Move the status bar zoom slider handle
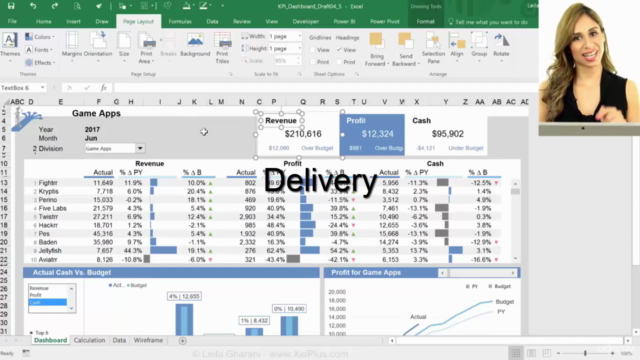640x360 pixels. coord(585,353)
